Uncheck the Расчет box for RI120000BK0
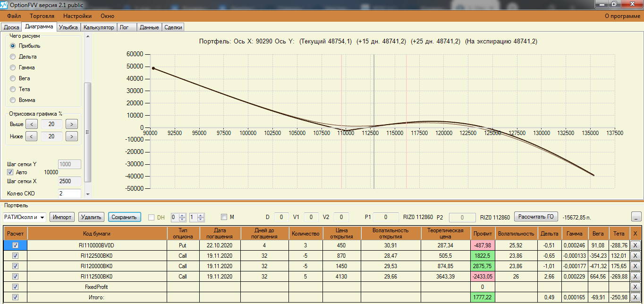 click(x=16, y=266)
